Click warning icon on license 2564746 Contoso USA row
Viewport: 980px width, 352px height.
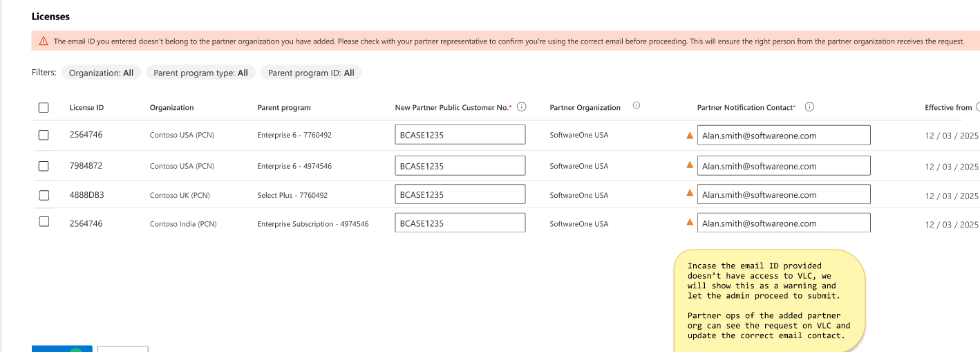(690, 136)
